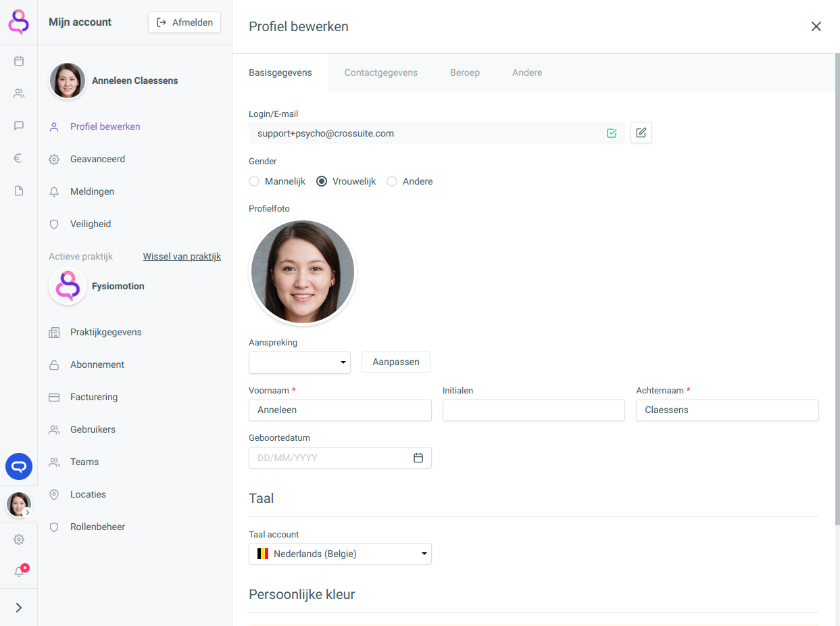
Task: Expand the left rail with bottom chevron
Action: (x=19, y=608)
